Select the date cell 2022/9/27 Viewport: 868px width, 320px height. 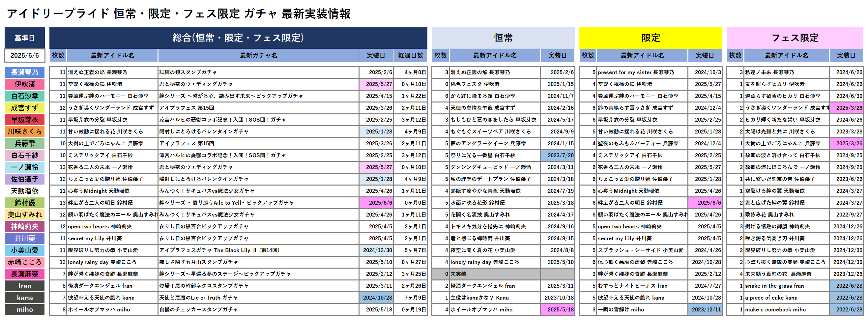pos(846,215)
